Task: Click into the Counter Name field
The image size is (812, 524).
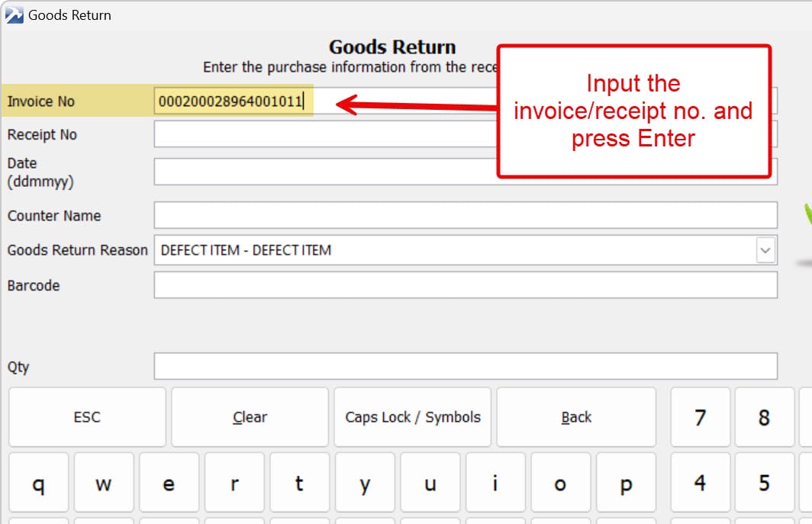Action: pos(466,215)
